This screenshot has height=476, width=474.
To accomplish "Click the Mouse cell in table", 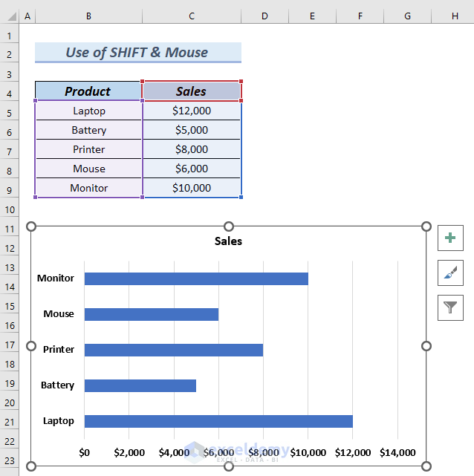I will (x=88, y=169).
